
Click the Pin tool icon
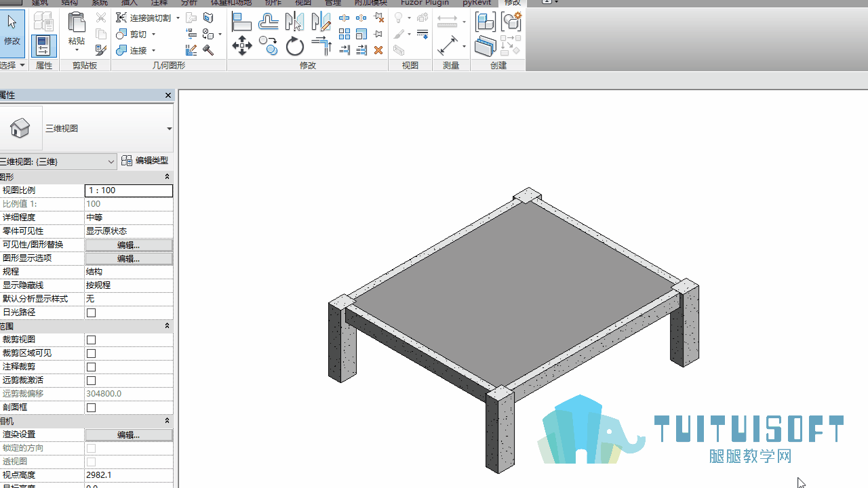(x=378, y=34)
